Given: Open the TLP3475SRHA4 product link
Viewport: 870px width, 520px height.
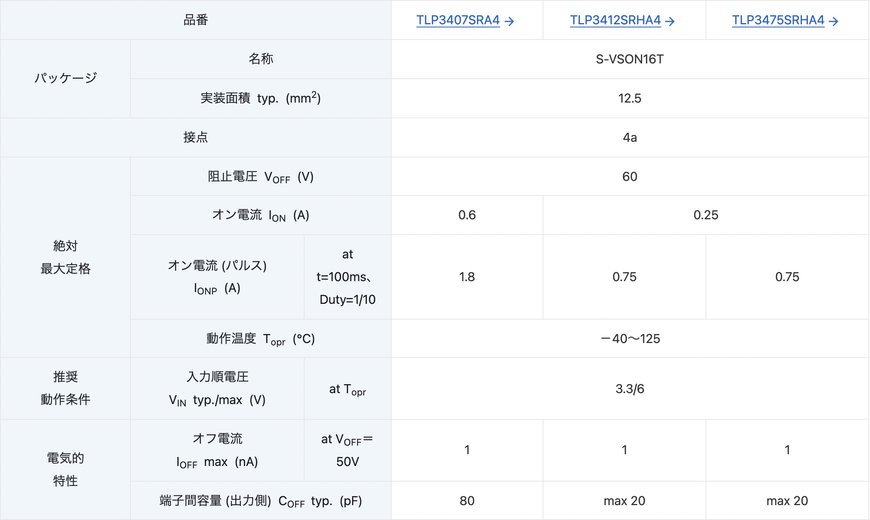Looking at the screenshot, I should click(778, 21).
